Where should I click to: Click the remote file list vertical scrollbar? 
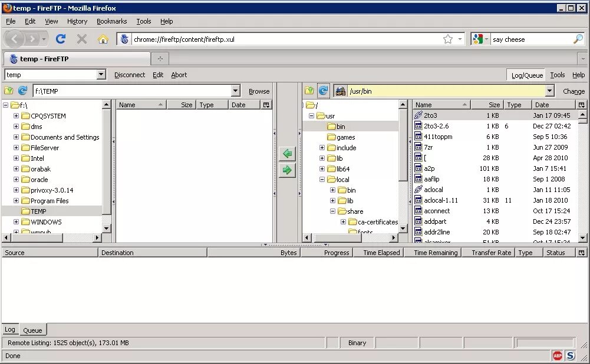pos(582,176)
